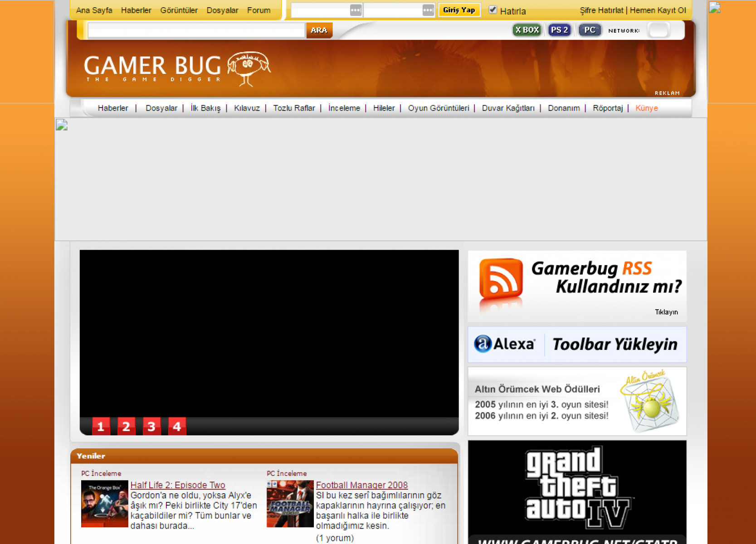Screen dimensions: 756x544
Task: Jump to slide 3 of the slideshow
Action: 151,426
